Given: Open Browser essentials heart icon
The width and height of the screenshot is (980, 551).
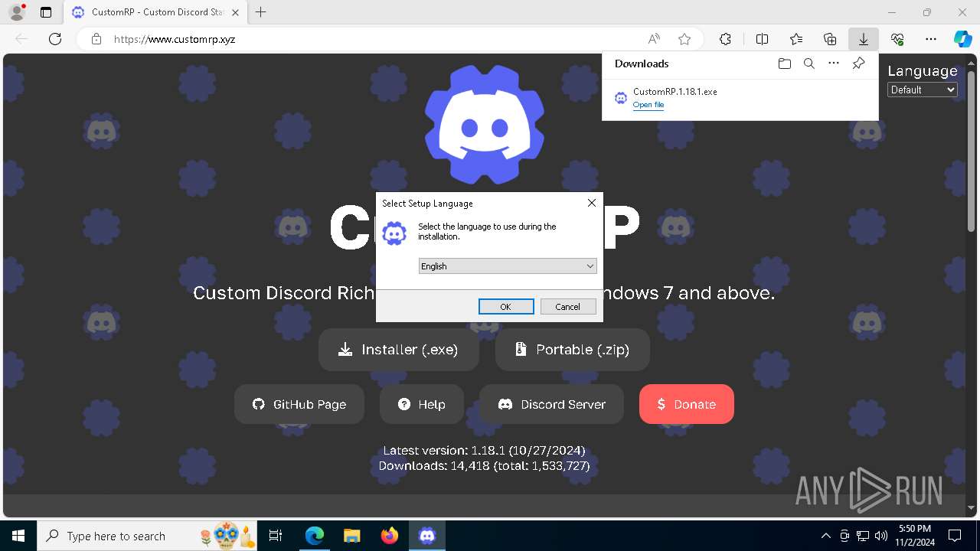Looking at the screenshot, I should (x=897, y=39).
